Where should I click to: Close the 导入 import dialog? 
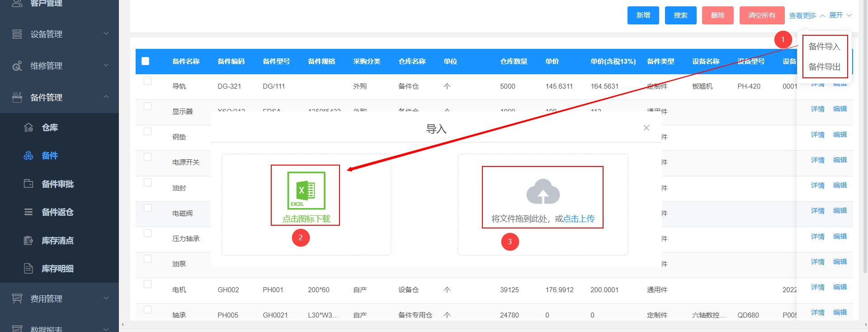tap(646, 128)
